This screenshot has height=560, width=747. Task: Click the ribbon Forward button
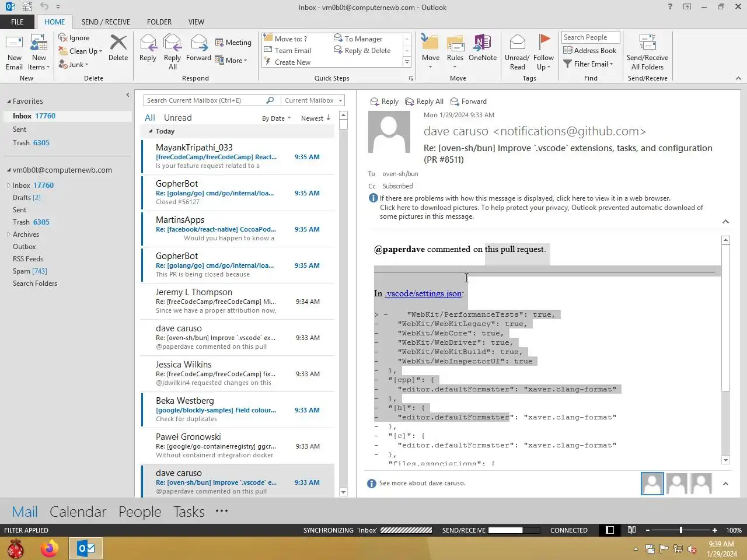(x=198, y=48)
